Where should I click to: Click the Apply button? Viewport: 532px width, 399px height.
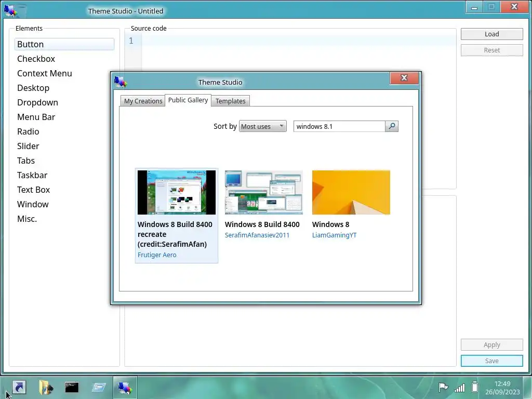tap(491, 345)
